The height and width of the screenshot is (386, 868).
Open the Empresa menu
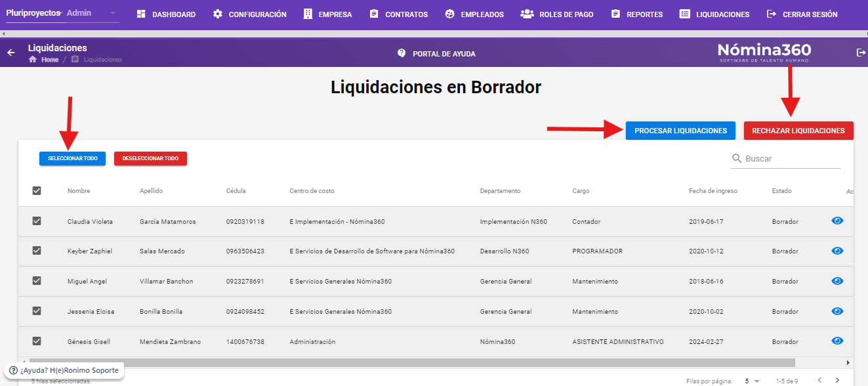[x=328, y=14]
